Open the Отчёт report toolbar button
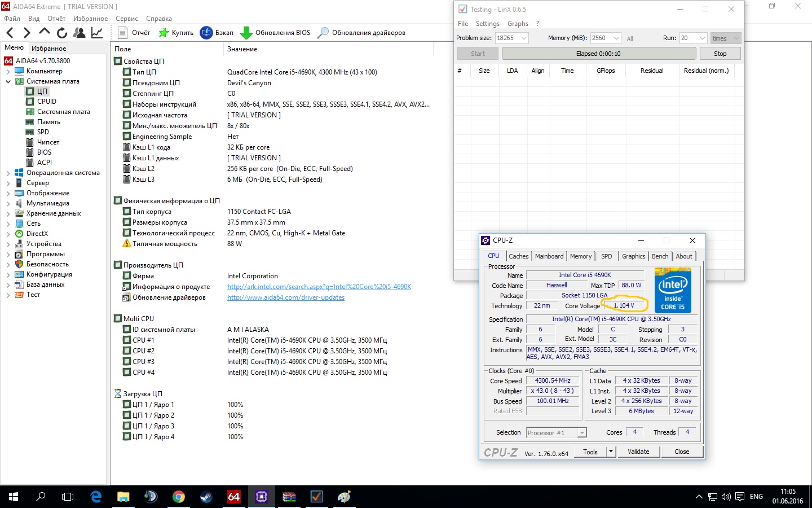 click(x=134, y=33)
